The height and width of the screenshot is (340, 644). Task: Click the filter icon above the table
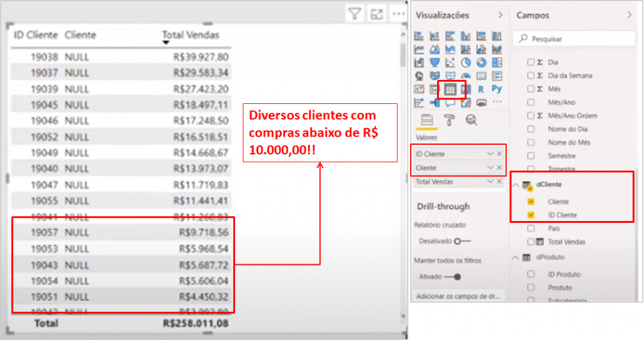coord(355,13)
